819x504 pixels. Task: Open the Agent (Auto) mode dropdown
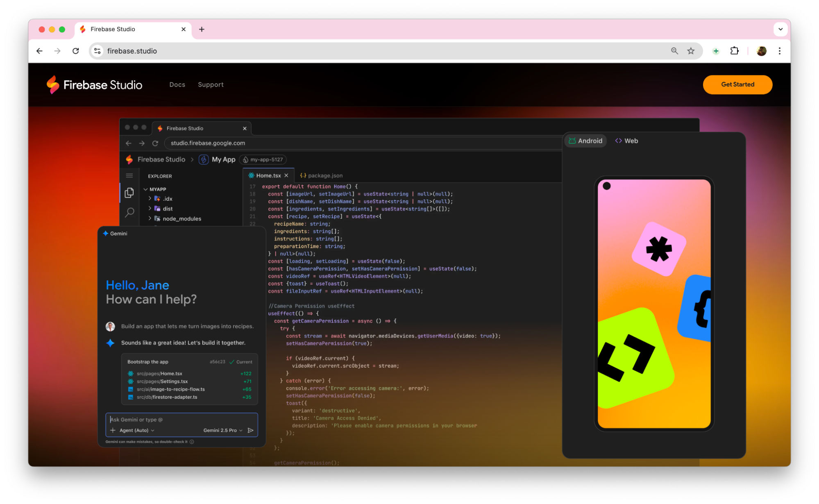click(x=137, y=430)
